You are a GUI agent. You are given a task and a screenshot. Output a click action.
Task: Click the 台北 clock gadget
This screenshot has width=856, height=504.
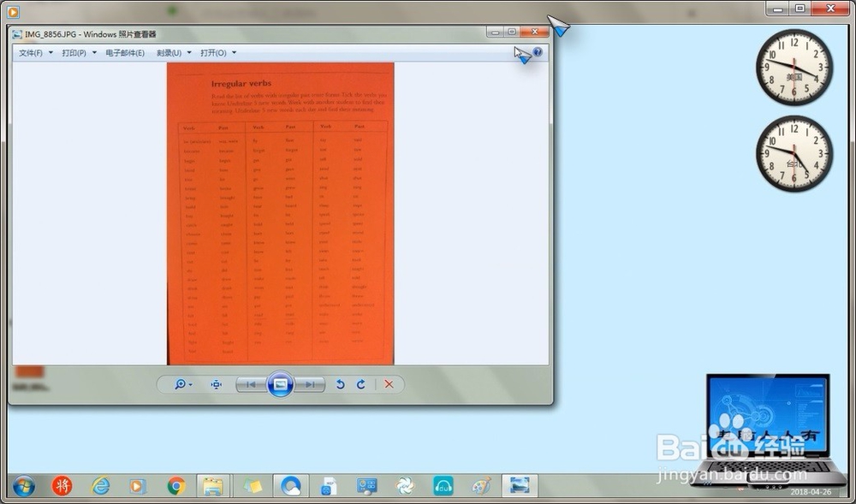point(794,154)
